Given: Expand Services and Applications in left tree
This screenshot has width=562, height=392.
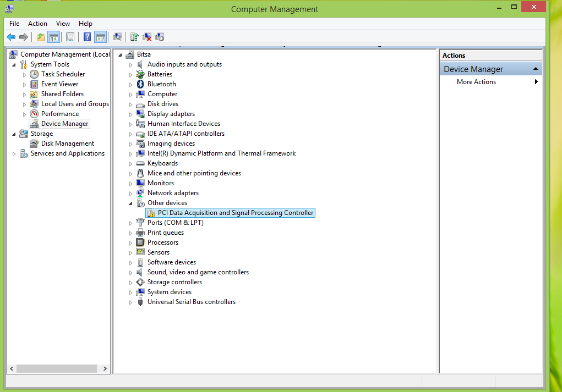Looking at the screenshot, I should click(x=14, y=154).
